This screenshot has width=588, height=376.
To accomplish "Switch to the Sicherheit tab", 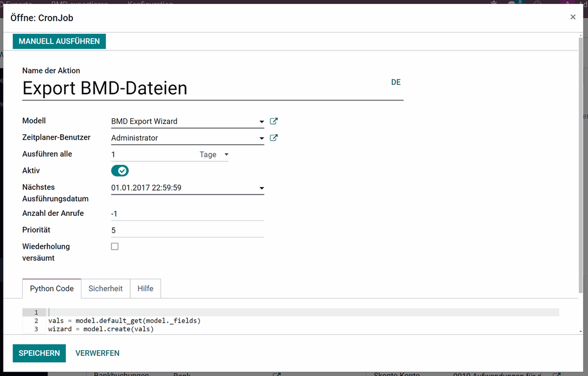I will (106, 288).
